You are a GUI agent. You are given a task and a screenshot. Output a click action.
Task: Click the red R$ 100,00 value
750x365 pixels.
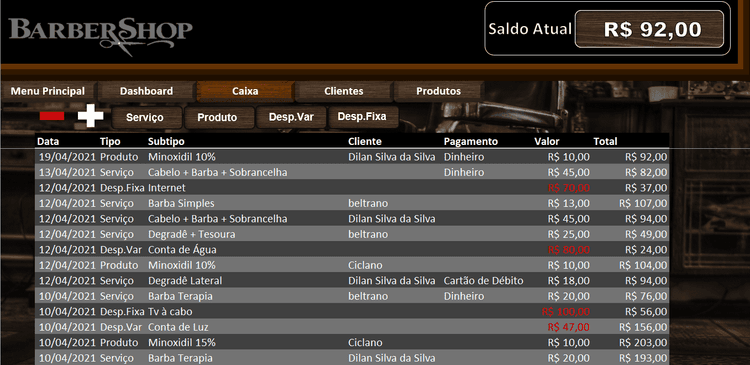566,312
